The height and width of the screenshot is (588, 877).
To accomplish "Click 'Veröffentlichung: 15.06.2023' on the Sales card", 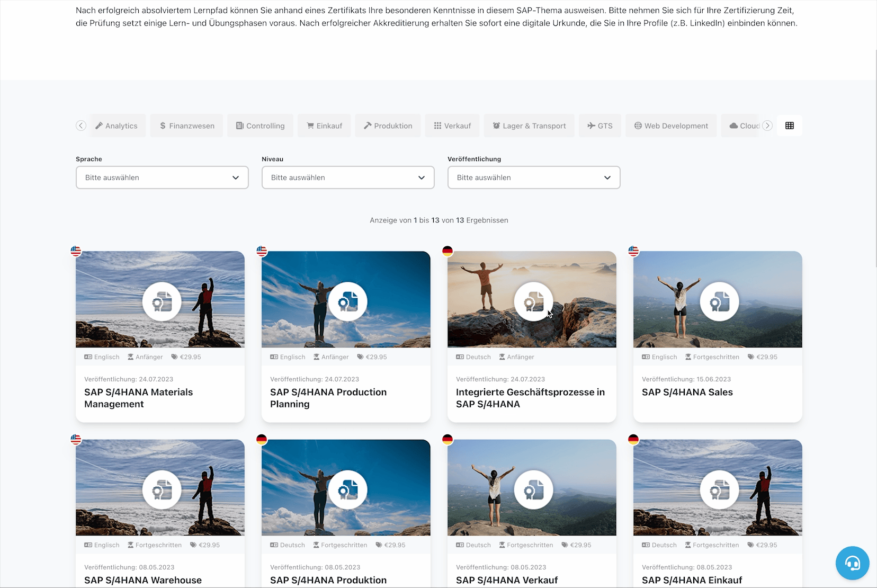I will (686, 379).
